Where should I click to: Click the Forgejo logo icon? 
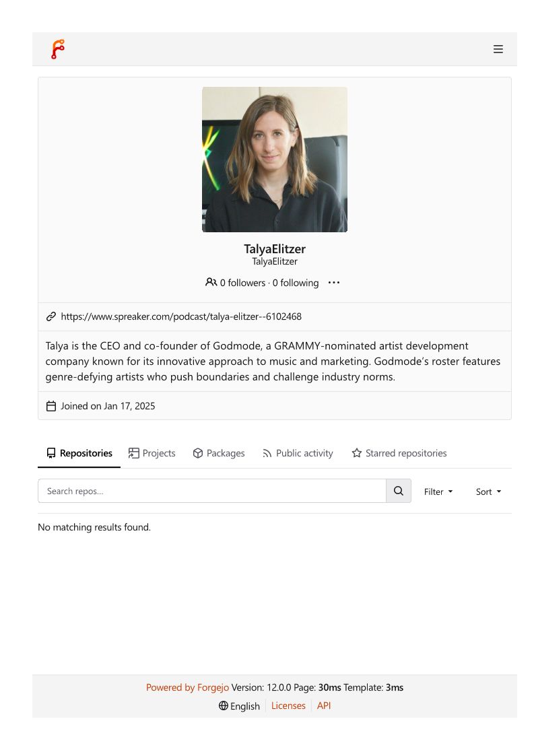tap(58, 49)
